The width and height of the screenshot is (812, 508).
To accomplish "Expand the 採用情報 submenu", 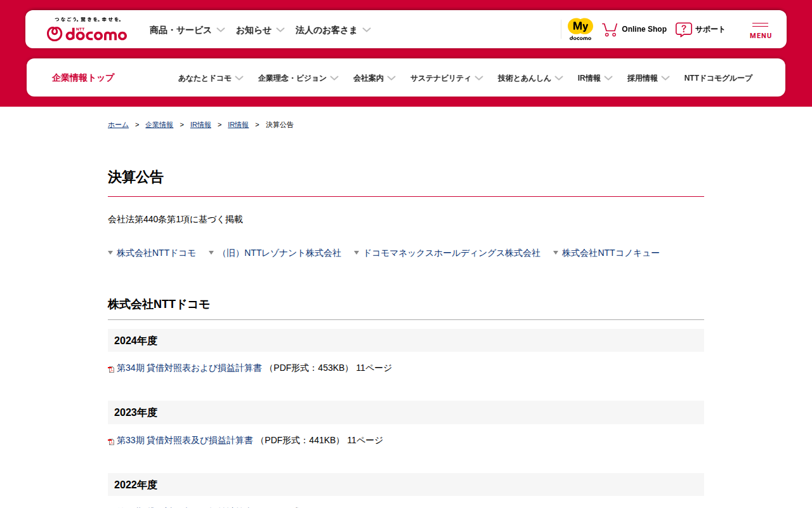I will (x=648, y=78).
